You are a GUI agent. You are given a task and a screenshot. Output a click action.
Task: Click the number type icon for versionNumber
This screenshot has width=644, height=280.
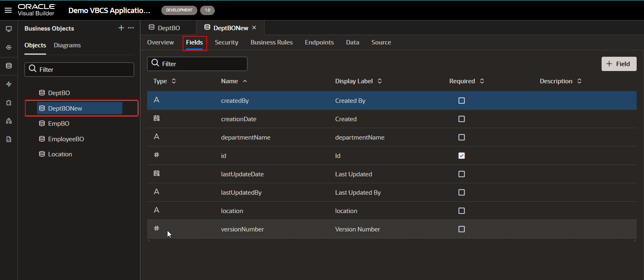[x=157, y=229]
